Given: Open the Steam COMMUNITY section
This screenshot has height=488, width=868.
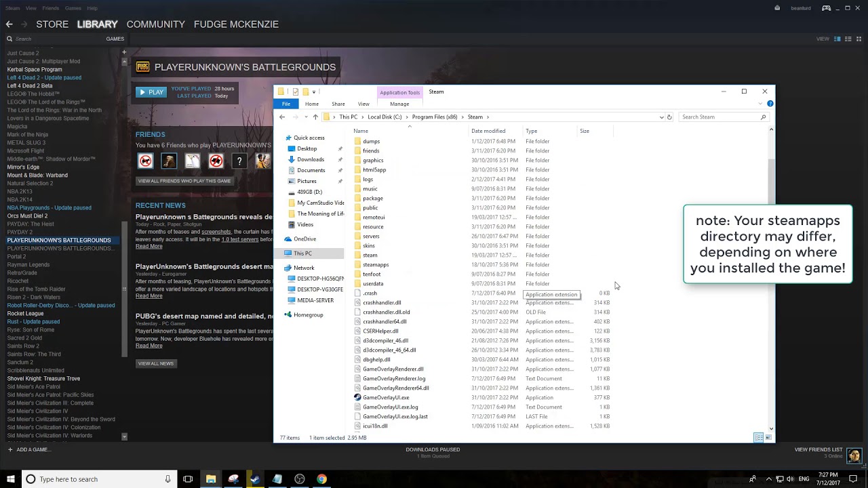Looking at the screenshot, I should tap(155, 24).
